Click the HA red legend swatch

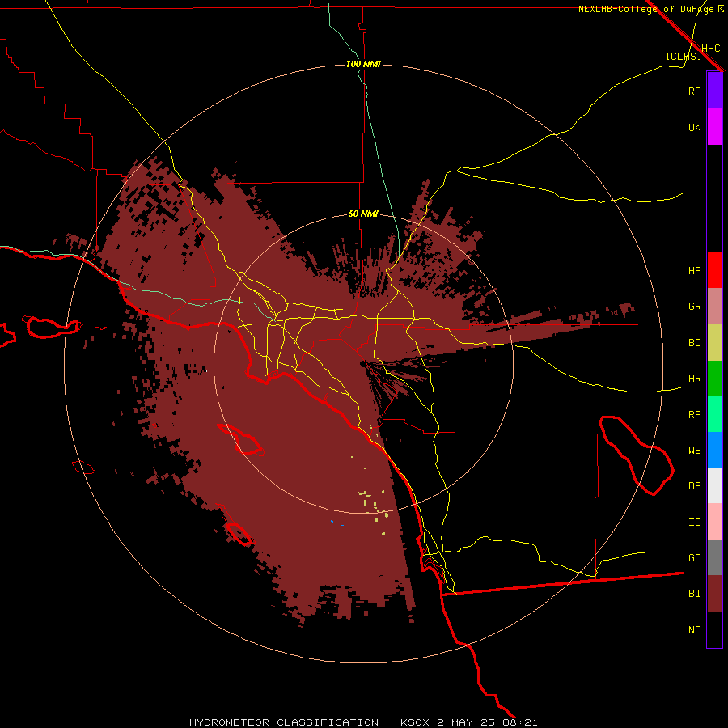(714, 270)
